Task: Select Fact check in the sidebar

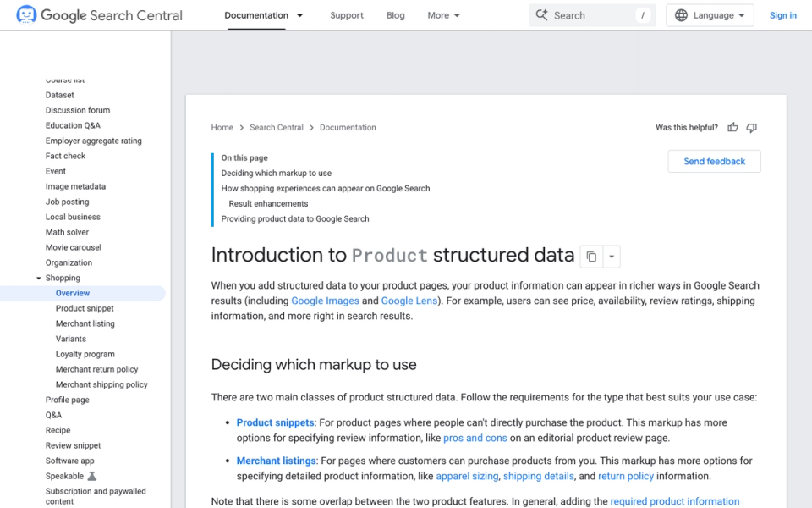Action: pyautogui.click(x=65, y=156)
